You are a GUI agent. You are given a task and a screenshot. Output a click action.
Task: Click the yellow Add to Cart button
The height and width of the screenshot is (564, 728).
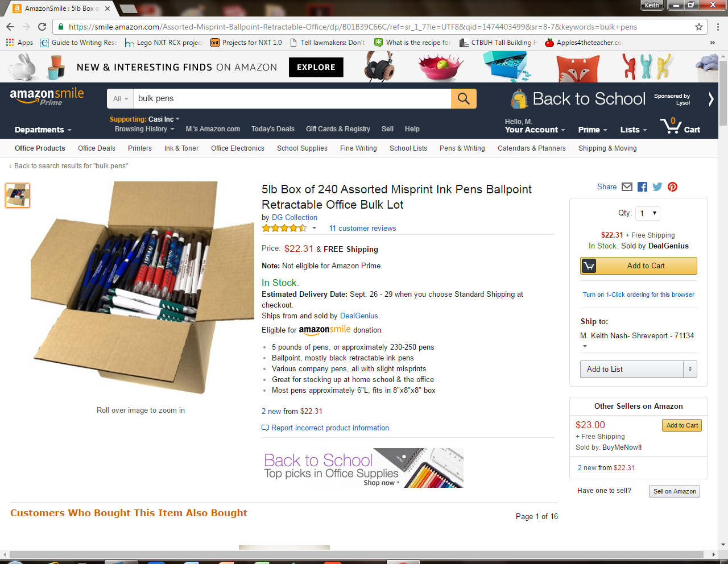click(x=639, y=266)
